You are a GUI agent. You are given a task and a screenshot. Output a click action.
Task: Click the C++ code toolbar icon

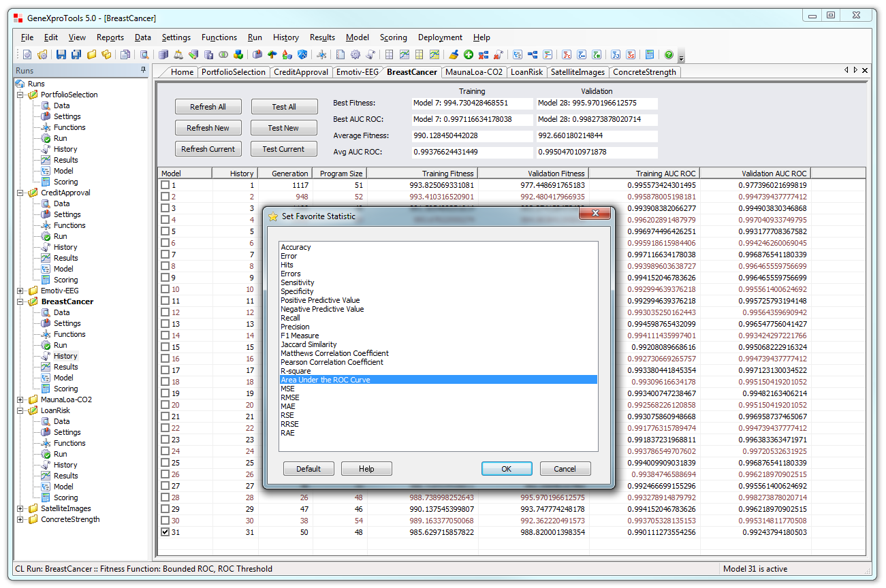click(x=582, y=54)
